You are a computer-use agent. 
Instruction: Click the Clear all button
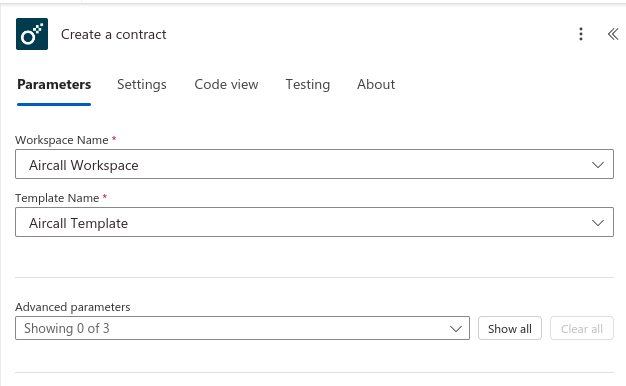click(582, 329)
